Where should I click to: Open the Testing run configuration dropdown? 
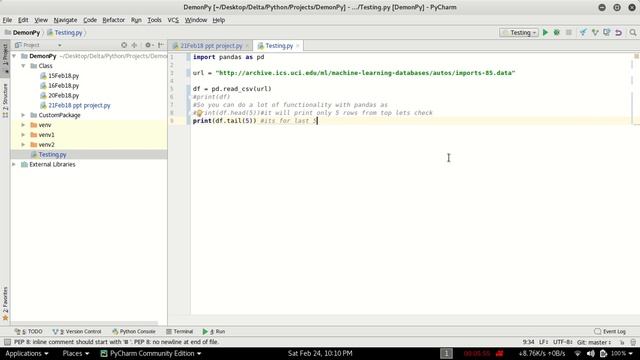pyautogui.click(x=519, y=33)
